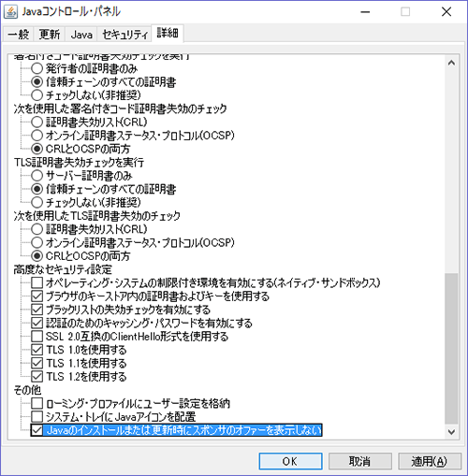Open the 更新 tab
The image size is (468, 476).
point(50,35)
